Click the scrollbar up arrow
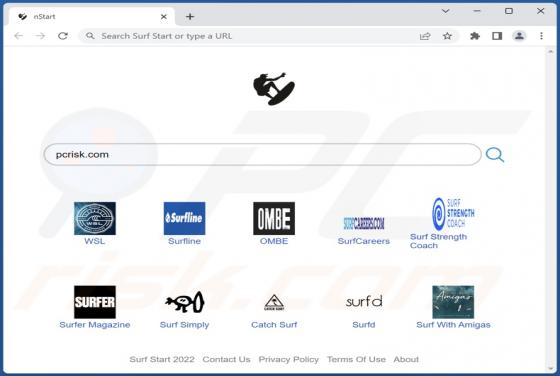This screenshot has height=376, width=560. 550,52
